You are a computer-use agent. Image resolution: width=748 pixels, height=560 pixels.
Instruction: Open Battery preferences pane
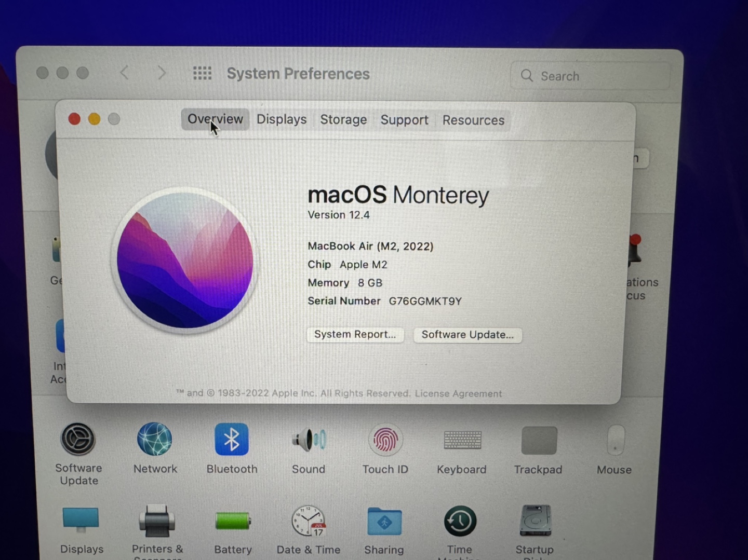(233, 521)
